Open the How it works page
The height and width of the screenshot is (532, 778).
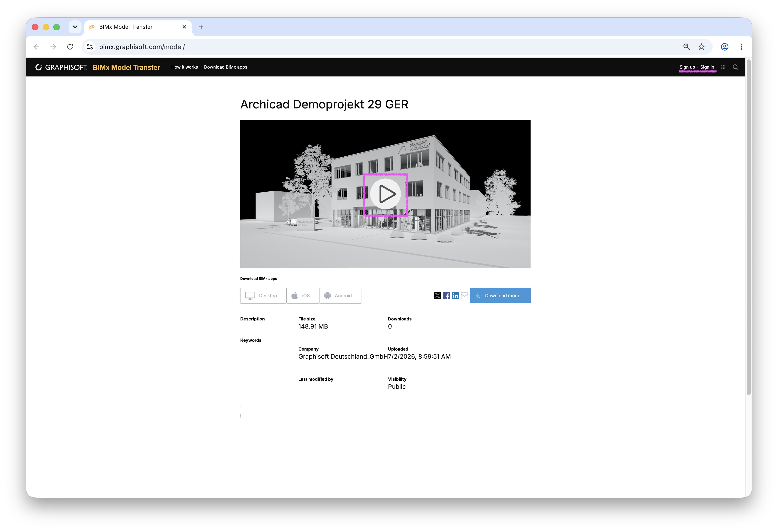pos(184,67)
